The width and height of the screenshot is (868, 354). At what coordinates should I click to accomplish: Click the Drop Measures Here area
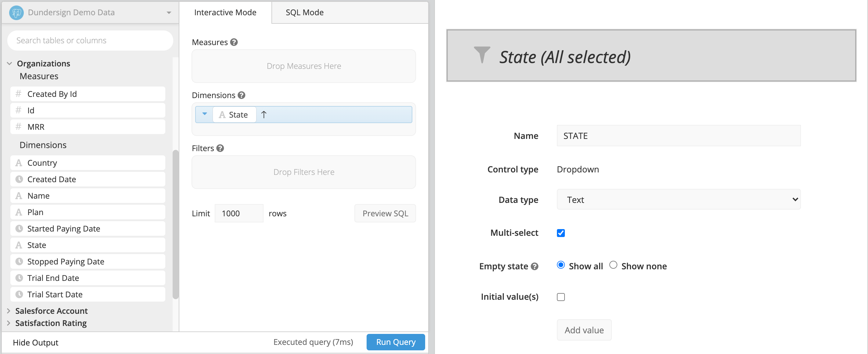click(x=303, y=66)
